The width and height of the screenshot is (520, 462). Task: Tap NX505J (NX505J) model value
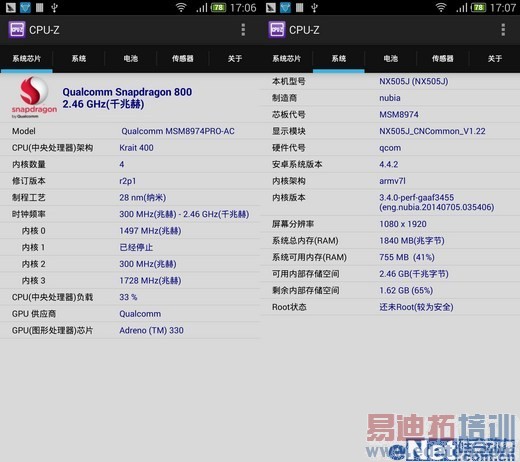pyautogui.click(x=414, y=81)
